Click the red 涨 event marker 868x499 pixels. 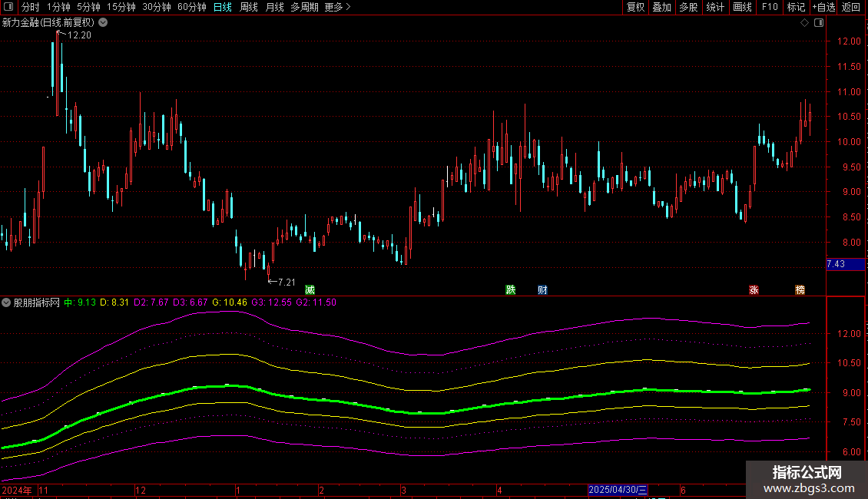pos(754,290)
